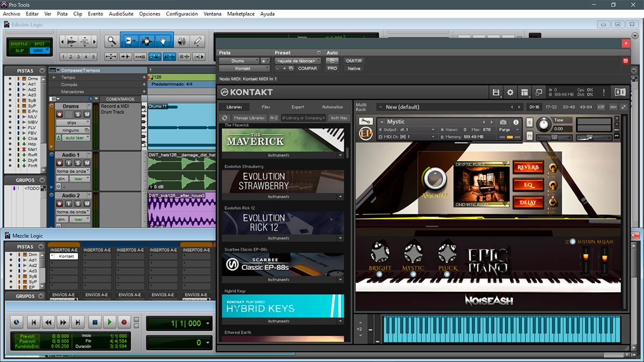This screenshot has height=362, width=644.
Task: Open the Drums track selector dropdown
Action: (238, 61)
